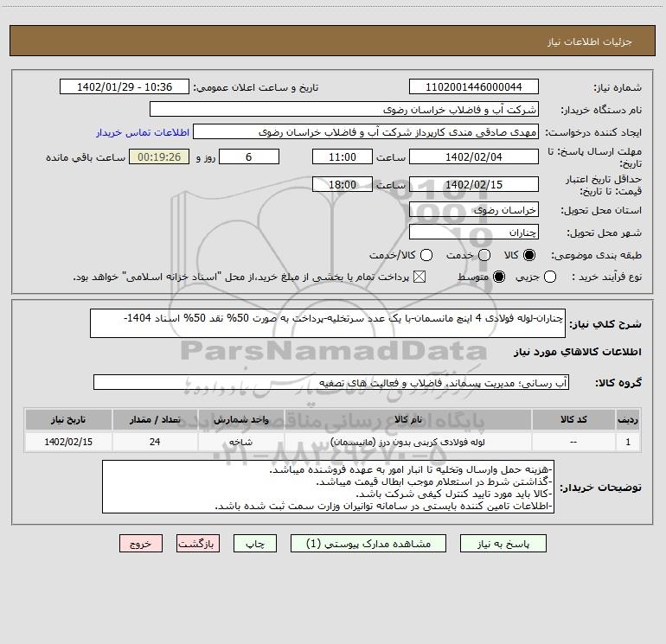
Task: Click the نام کالا column header
Action: pos(407,419)
